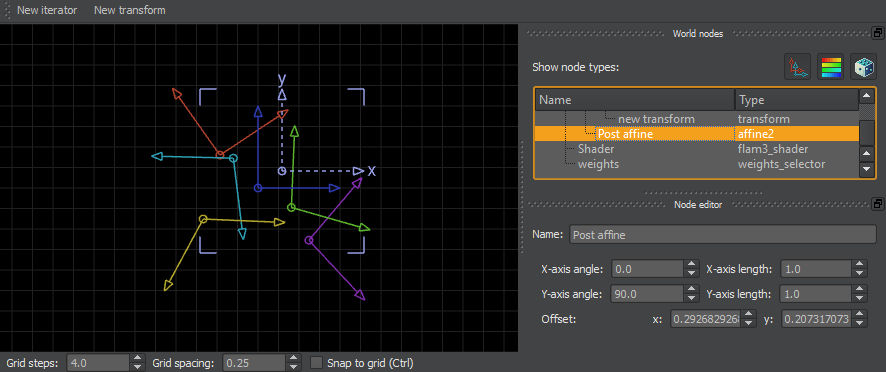Click the node list scrollbar up arrow
Image resolution: width=886 pixels, height=372 pixels.
[866, 97]
